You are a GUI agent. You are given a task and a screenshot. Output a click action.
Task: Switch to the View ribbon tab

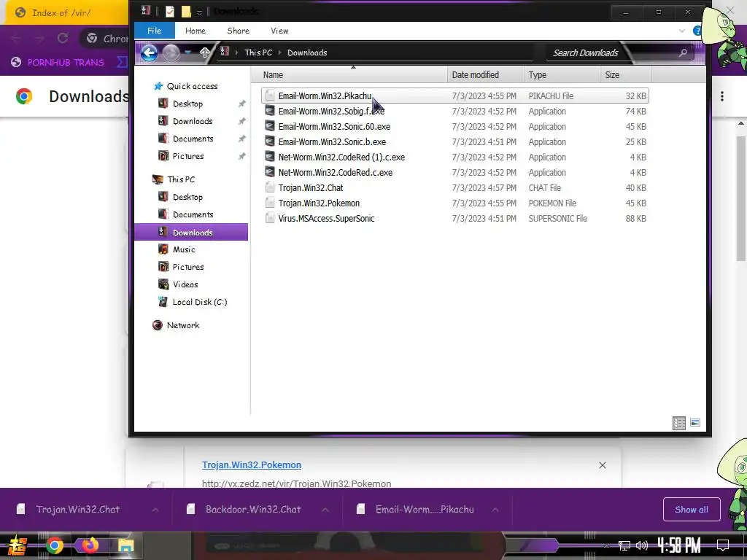[279, 31]
